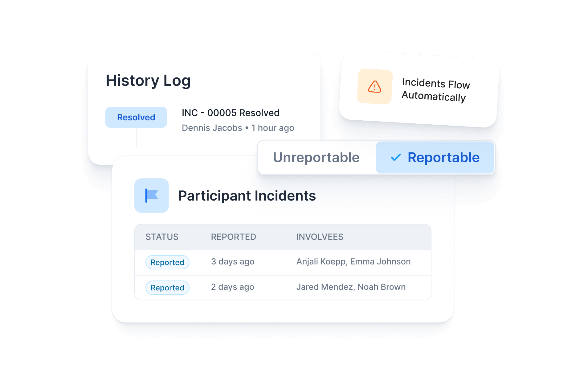The height and width of the screenshot is (374, 588).
Task: Click Reported badge for 3 days ago incident
Action: click(167, 262)
